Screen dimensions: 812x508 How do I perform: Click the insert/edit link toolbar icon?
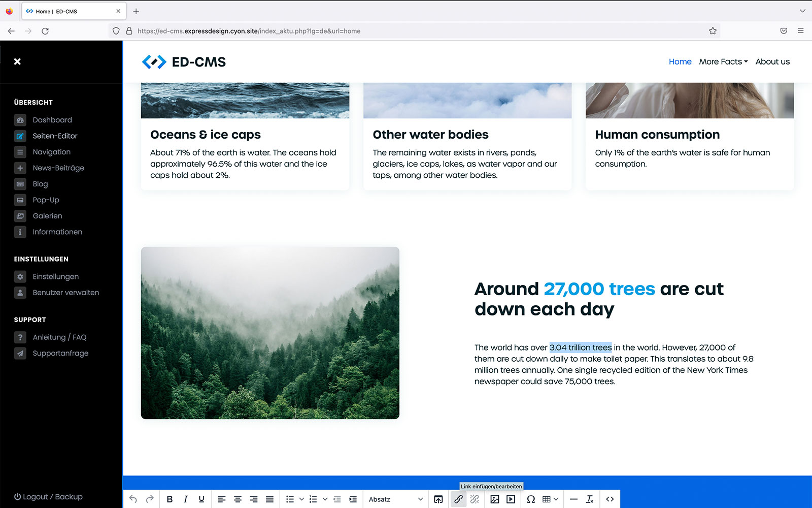tap(458, 499)
